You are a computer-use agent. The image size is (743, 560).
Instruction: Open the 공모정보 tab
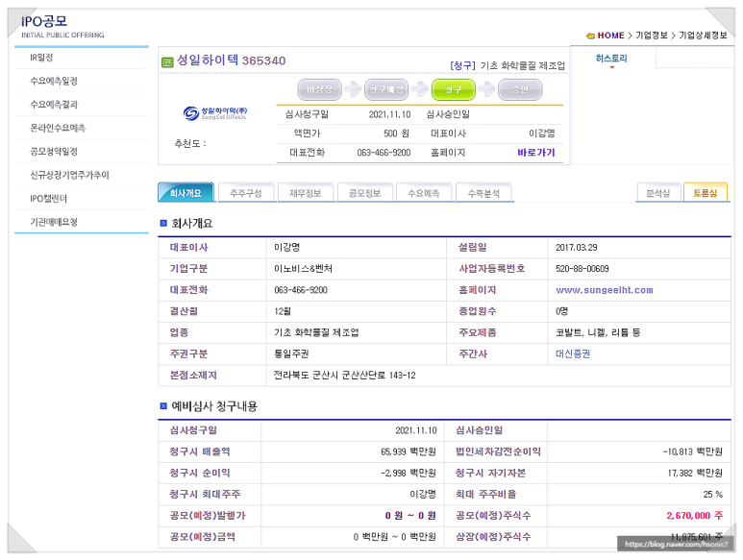[365, 193]
